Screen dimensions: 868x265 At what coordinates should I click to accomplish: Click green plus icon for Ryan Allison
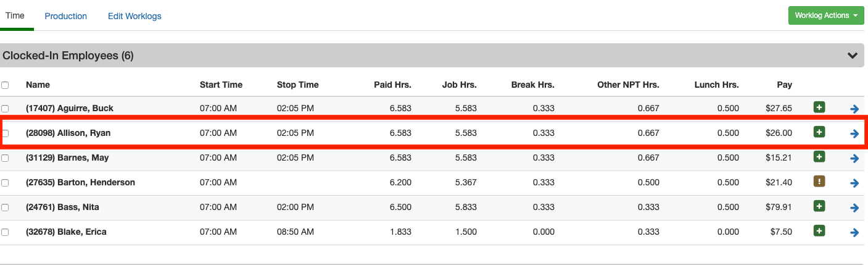[819, 132]
